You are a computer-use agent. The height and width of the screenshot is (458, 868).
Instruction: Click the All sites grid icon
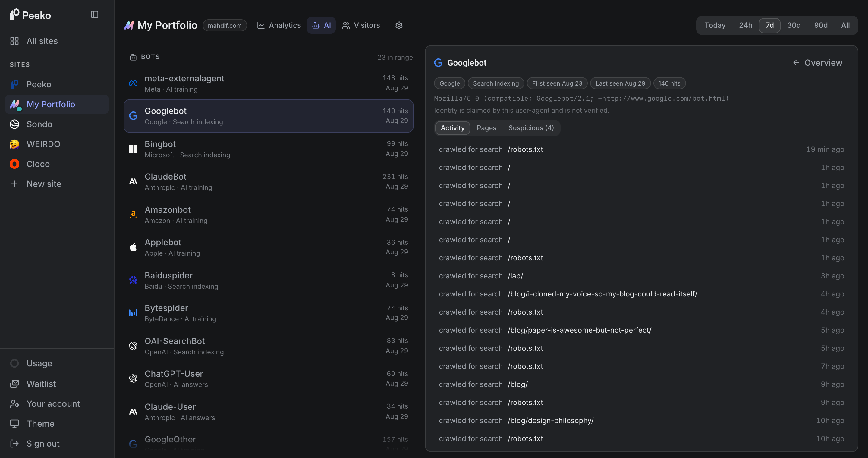pyautogui.click(x=14, y=41)
